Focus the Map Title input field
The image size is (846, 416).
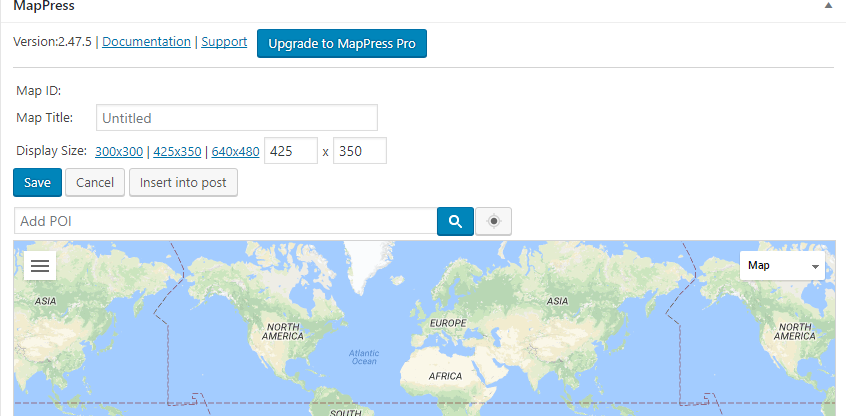tap(237, 118)
